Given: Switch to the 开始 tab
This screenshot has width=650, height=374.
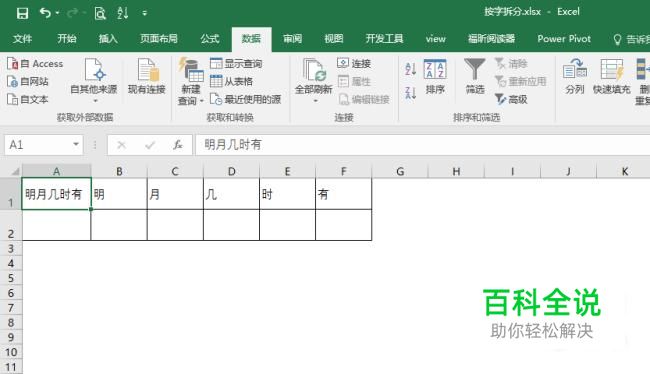Looking at the screenshot, I should click(67, 39).
